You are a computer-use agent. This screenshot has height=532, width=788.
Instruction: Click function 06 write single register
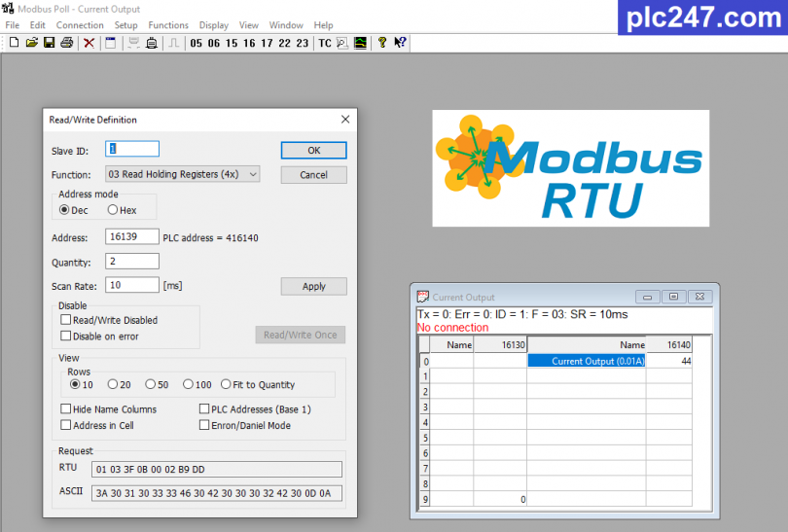click(x=214, y=43)
